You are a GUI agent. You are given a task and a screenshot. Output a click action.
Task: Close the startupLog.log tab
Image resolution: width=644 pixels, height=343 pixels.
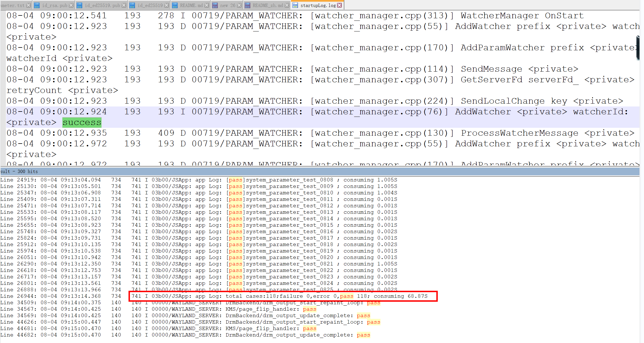[x=340, y=5]
